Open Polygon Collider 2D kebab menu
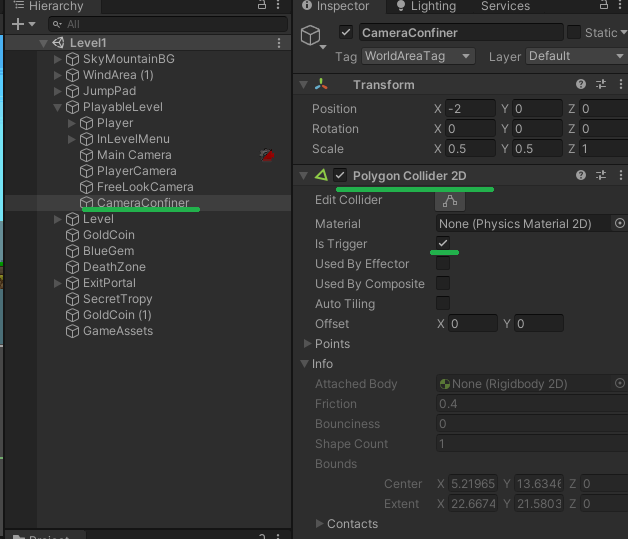Screen dimensions: 628x539 pyautogui.click(x=620, y=175)
